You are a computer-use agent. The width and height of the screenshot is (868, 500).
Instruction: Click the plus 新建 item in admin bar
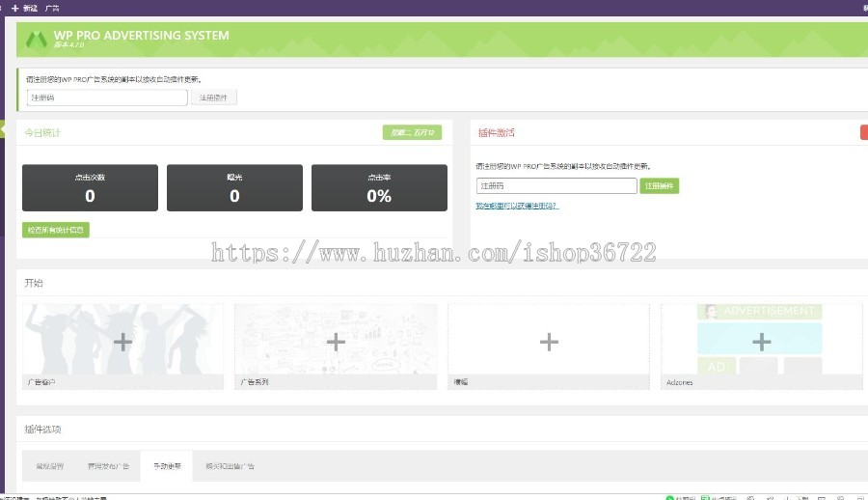coord(24,8)
